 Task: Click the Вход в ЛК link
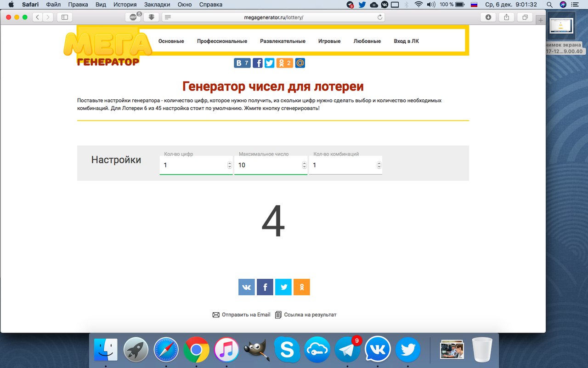(x=406, y=41)
